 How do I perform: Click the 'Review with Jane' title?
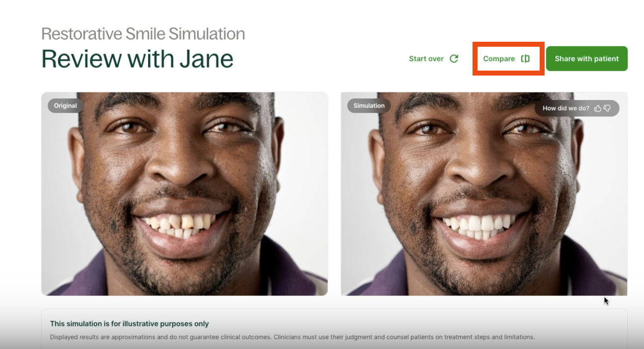click(x=137, y=59)
